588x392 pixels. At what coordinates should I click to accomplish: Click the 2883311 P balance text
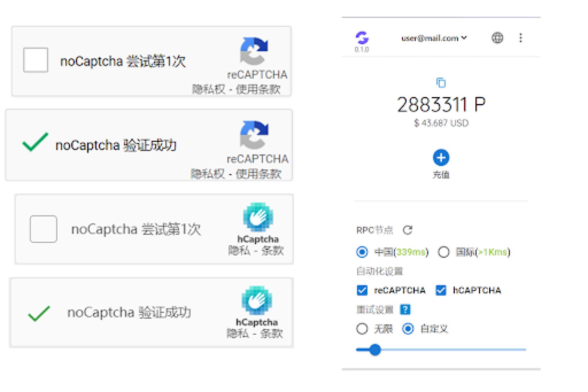click(441, 105)
